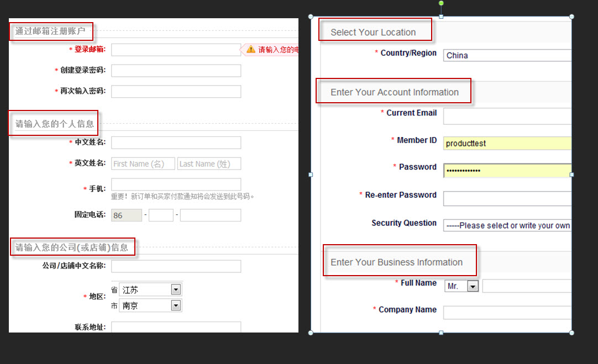Click the 重要!新订单 notice under the mobile field
The width and height of the screenshot is (598, 364).
(182, 196)
